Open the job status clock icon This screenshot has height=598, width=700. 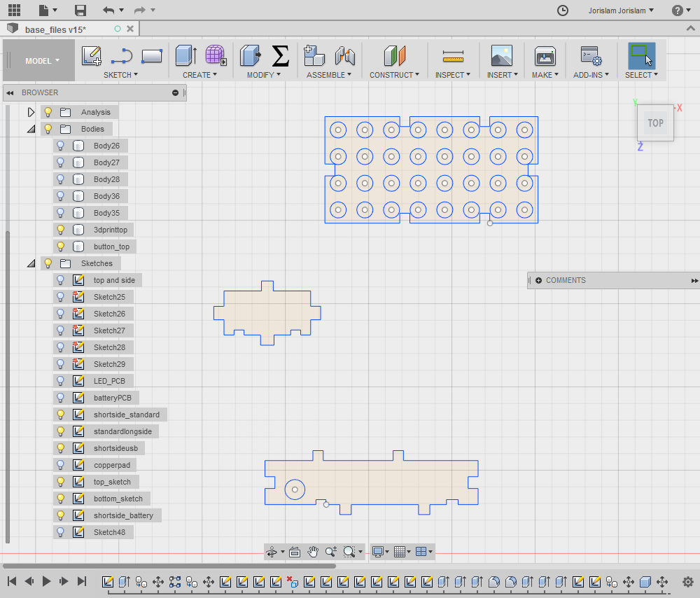point(563,11)
